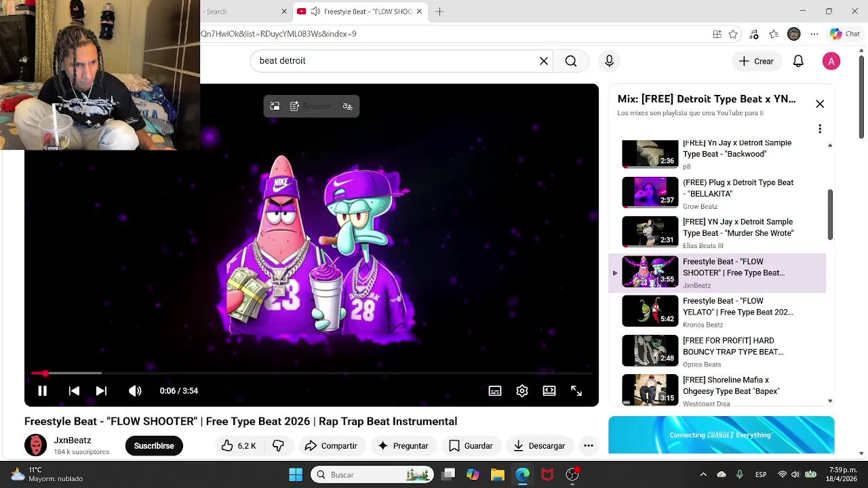Show hidden system tray icons
The image size is (868, 488).
pyautogui.click(x=703, y=475)
